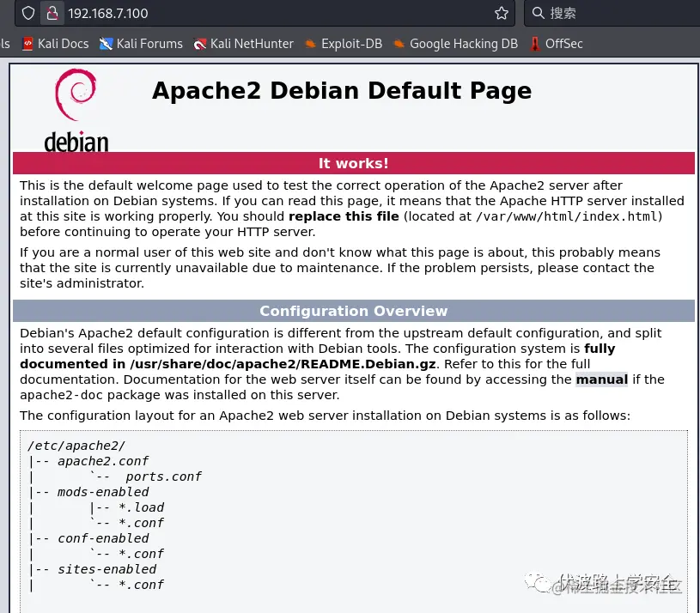Click *.load in the config tree
The width and height of the screenshot is (700, 613).
[142, 507]
